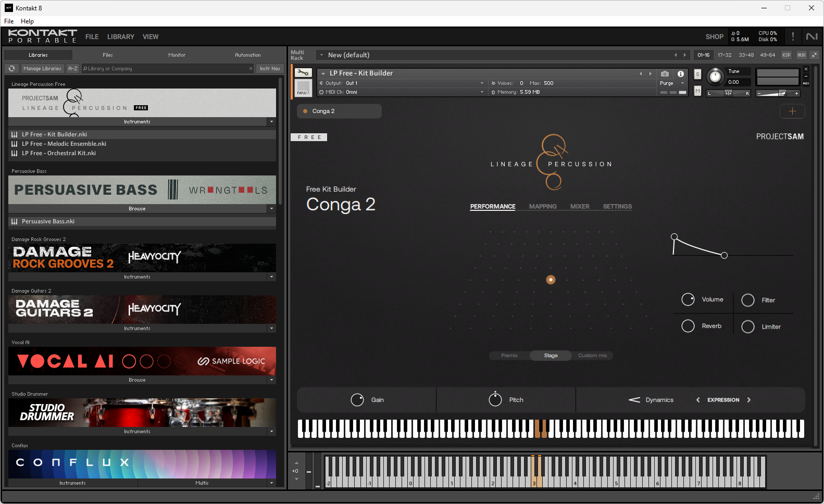Minimize rack view with arrows icon
The height and width of the screenshot is (504, 824).
[x=814, y=55]
